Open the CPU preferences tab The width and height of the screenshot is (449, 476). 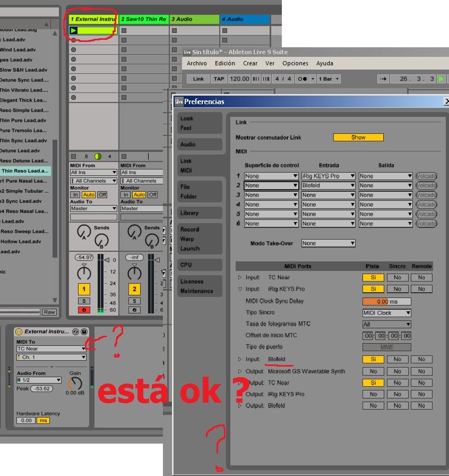200,265
